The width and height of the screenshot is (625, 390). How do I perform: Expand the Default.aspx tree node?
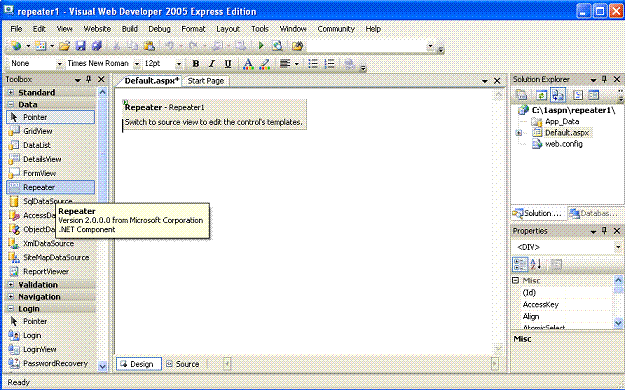point(519,133)
